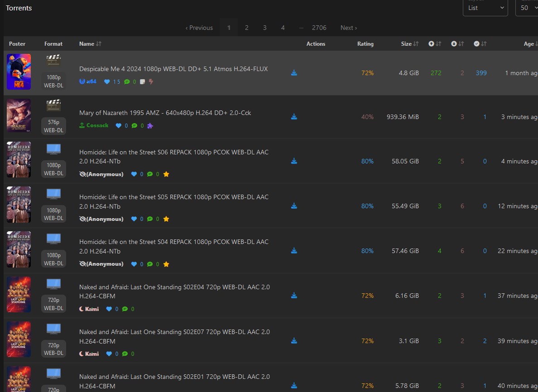Open comments icon on Homicide S04 row
Screen dimensions: 538x392
pyautogui.click(x=150, y=264)
